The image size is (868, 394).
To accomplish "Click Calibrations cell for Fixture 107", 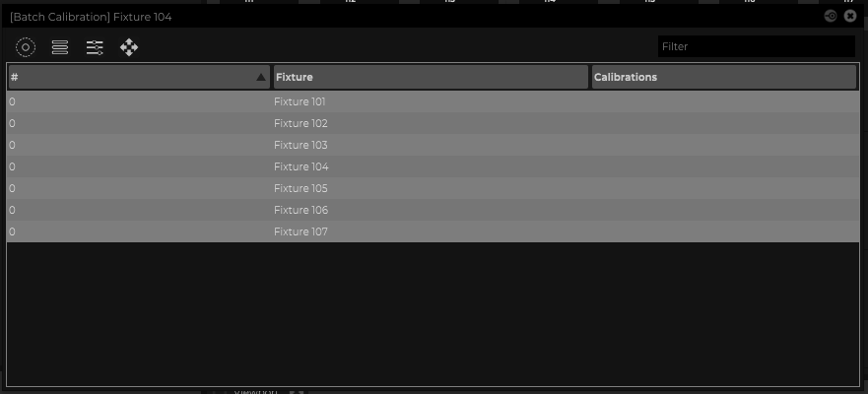I will click(x=723, y=231).
